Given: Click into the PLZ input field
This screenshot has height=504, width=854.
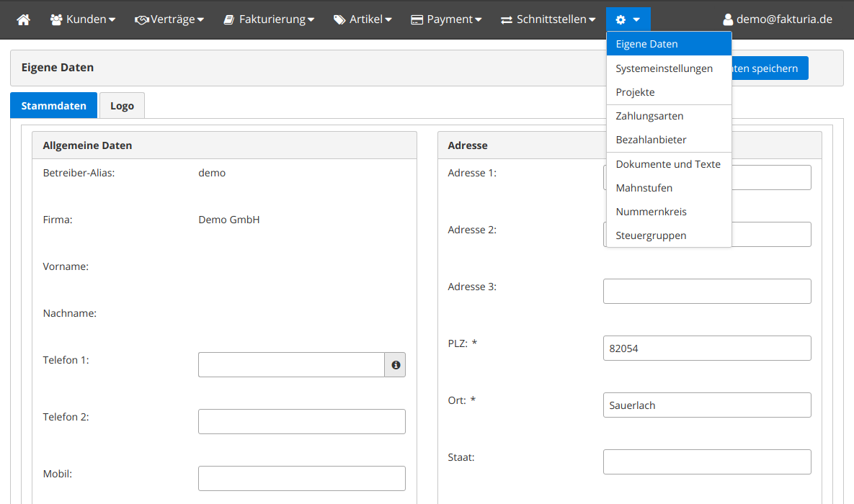Looking at the screenshot, I should point(706,348).
